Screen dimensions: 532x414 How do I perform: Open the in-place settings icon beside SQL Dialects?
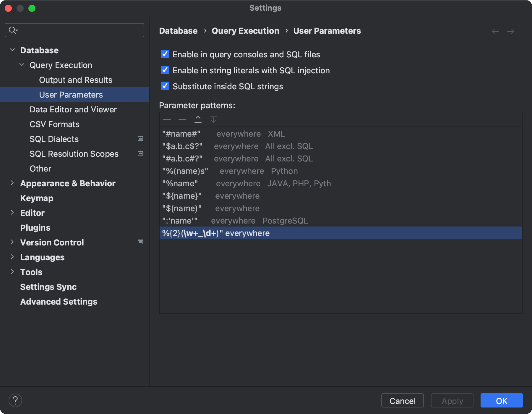[x=140, y=138]
